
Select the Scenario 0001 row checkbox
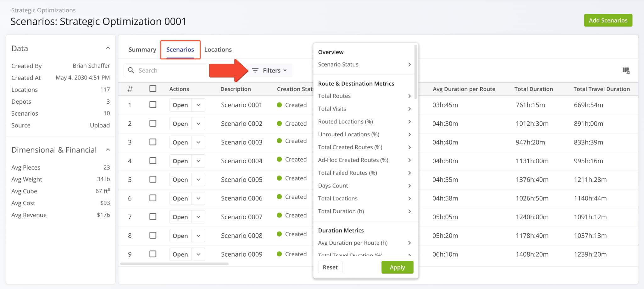click(153, 105)
